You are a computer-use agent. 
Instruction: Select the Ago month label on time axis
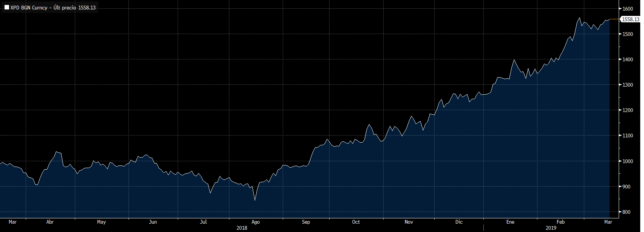(x=255, y=222)
